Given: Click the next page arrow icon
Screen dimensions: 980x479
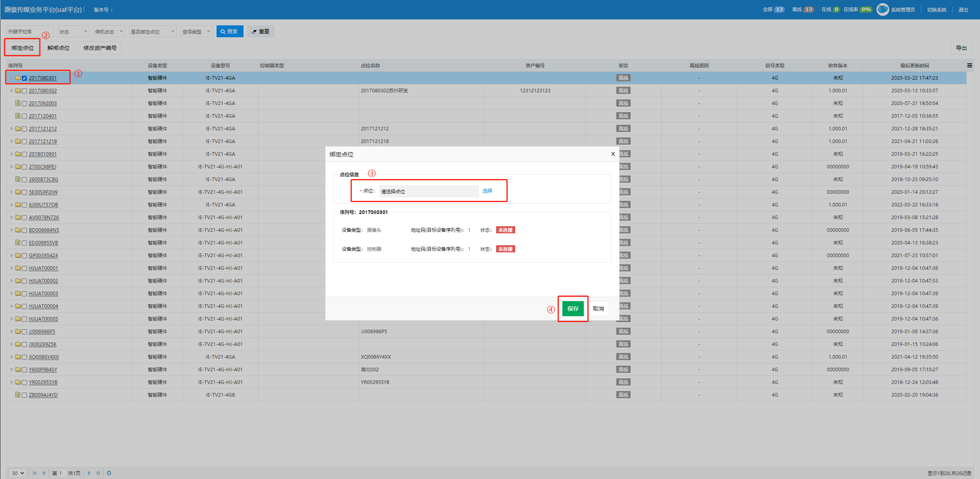Looking at the screenshot, I should tap(89, 473).
